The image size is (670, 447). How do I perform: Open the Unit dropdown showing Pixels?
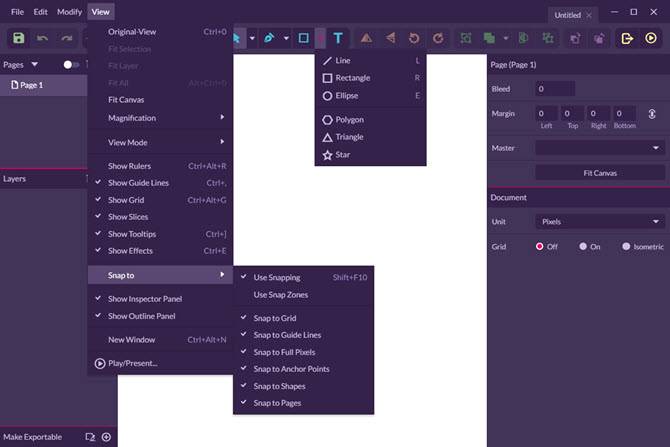[x=600, y=221]
